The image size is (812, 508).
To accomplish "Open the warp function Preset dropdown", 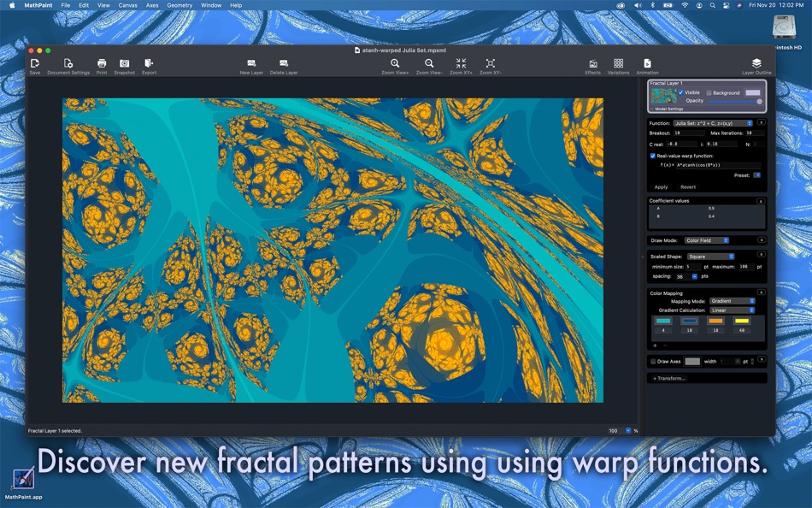I will coord(756,175).
